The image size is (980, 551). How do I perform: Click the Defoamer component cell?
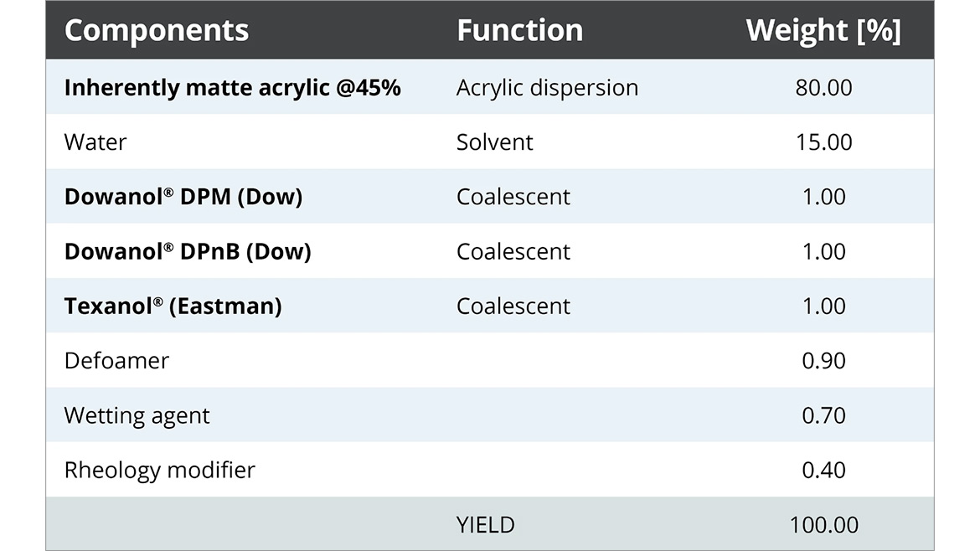[x=116, y=361]
